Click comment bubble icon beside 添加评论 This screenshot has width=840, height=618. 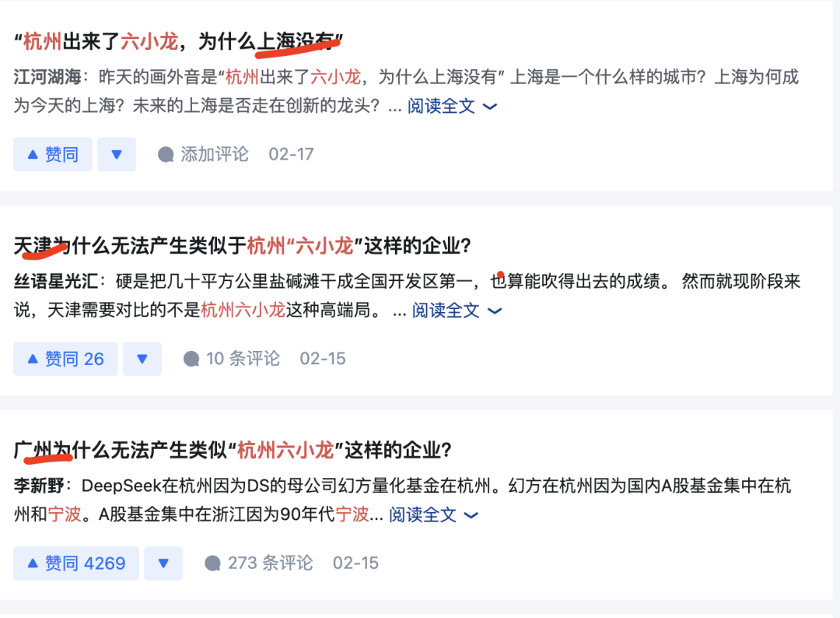coord(166,155)
